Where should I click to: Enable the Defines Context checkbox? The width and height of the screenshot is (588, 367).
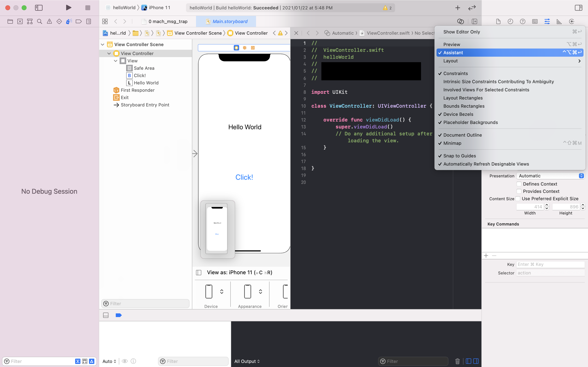click(x=519, y=184)
